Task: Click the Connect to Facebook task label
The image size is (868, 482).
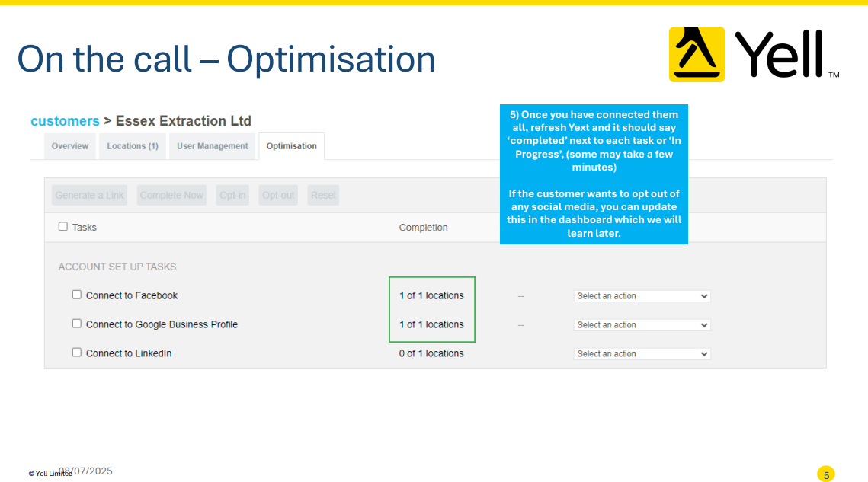Action: point(132,295)
